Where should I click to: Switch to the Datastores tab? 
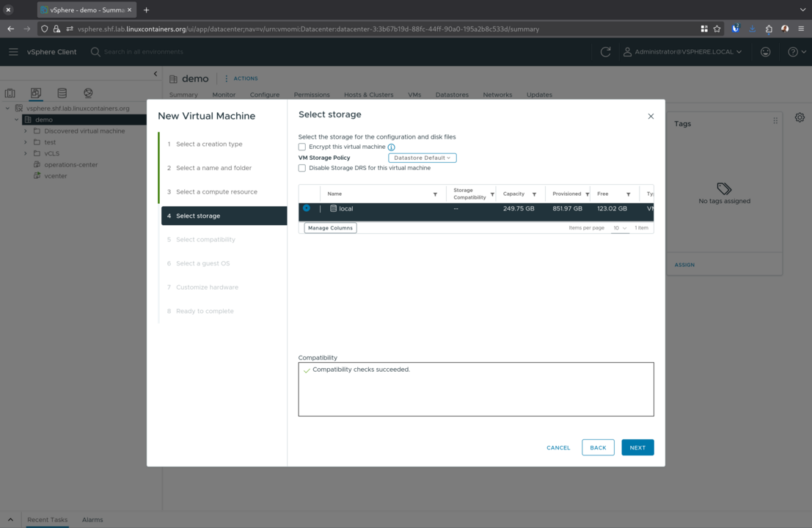pos(452,95)
